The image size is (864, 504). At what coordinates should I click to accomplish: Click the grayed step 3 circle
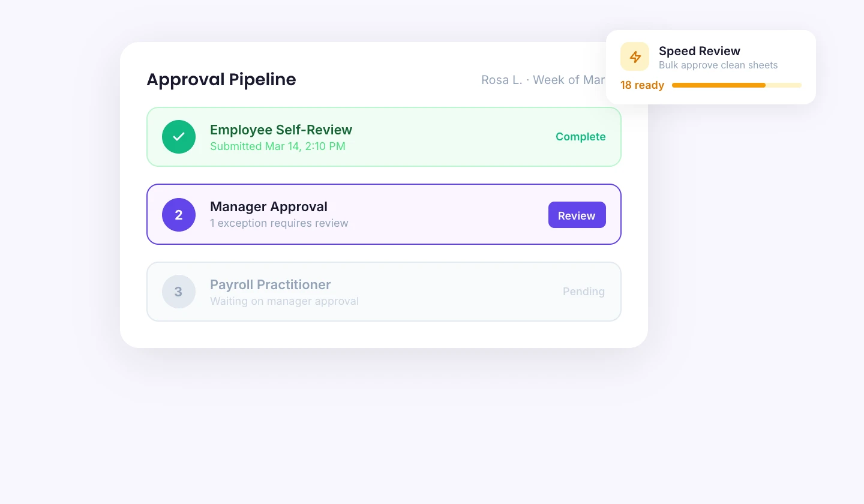(179, 292)
